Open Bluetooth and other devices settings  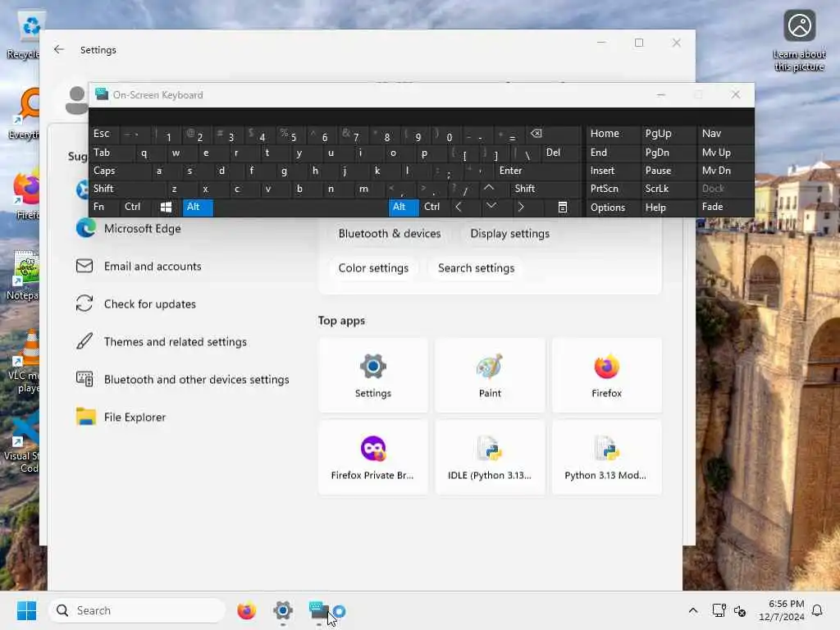[196, 379]
